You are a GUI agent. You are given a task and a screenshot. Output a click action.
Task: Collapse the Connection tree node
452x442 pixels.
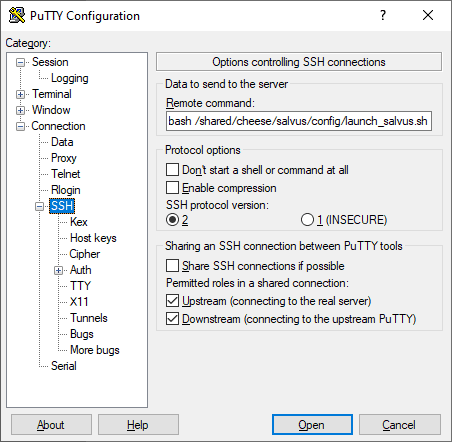pos(21,127)
